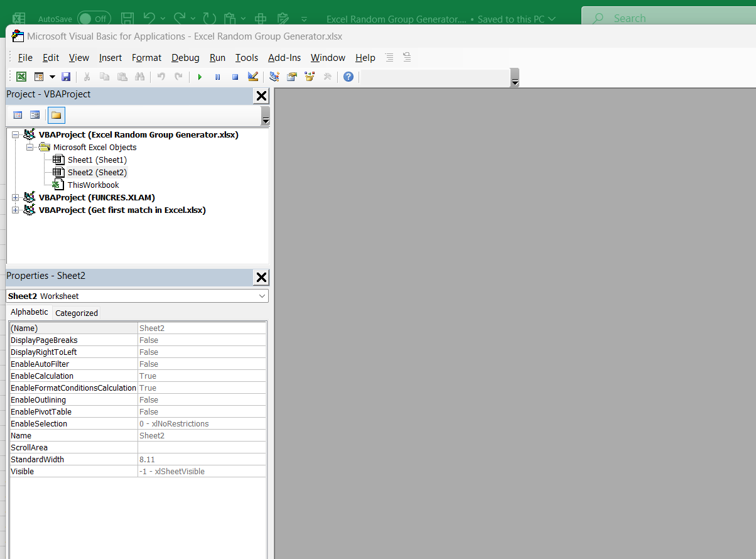Screen dimensions: 756x559
Task: Click the Reset stop square icon
Action: (x=235, y=77)
